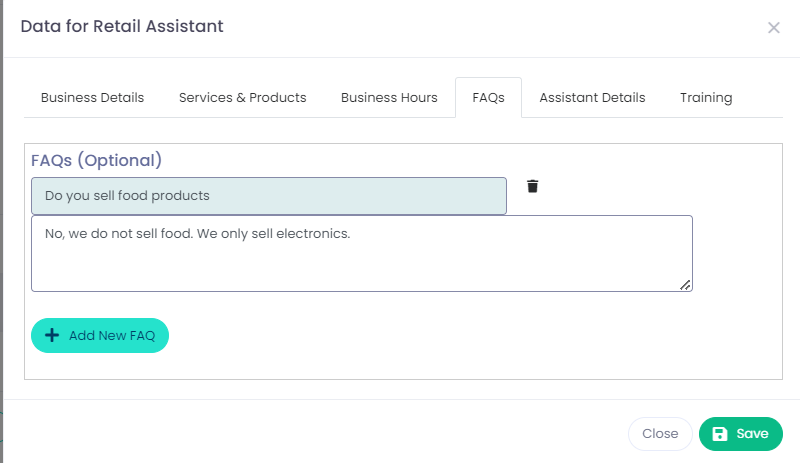Switch to the Business Details tab
Image resolution: width=800 pixels, height=463 pixels.
point(92,98)
